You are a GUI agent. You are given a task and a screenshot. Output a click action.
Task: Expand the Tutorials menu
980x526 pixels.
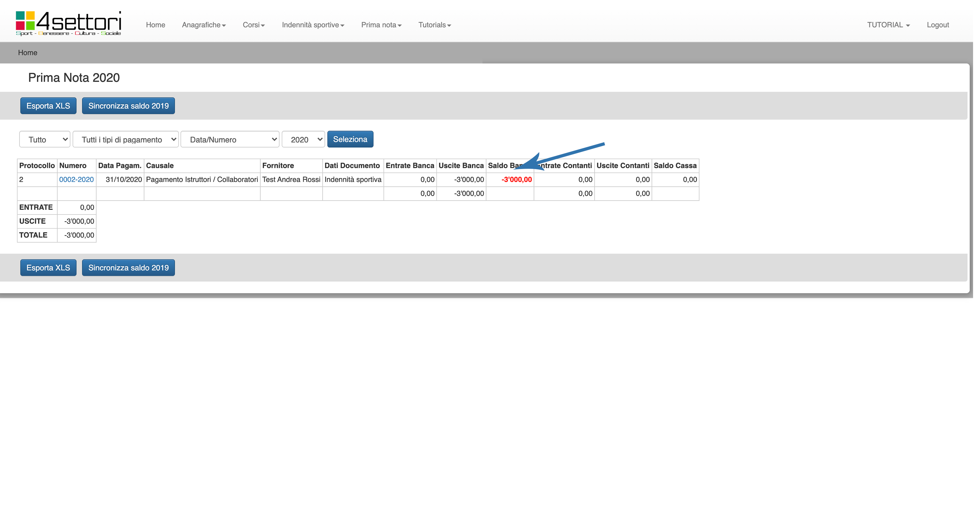click(434, 25)
